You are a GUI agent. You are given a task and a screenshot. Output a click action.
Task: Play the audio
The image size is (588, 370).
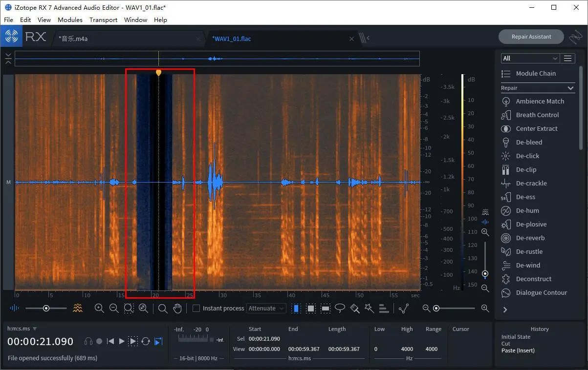122,341
